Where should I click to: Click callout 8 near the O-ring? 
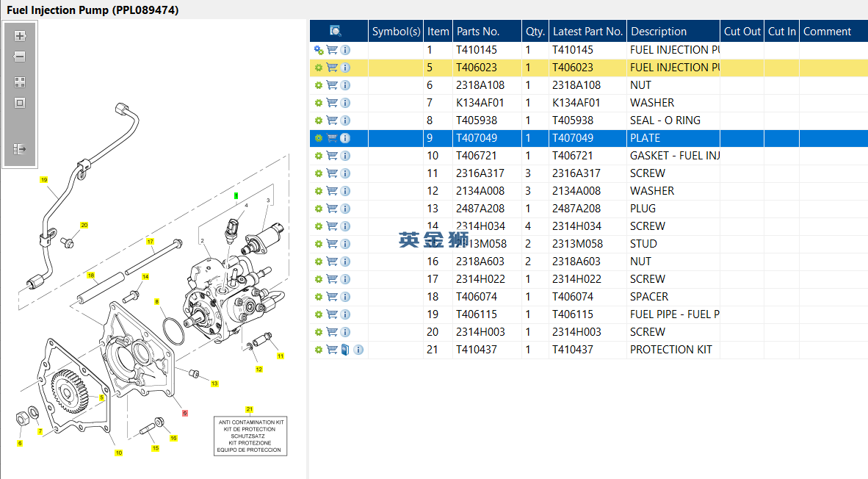(156, 302)
